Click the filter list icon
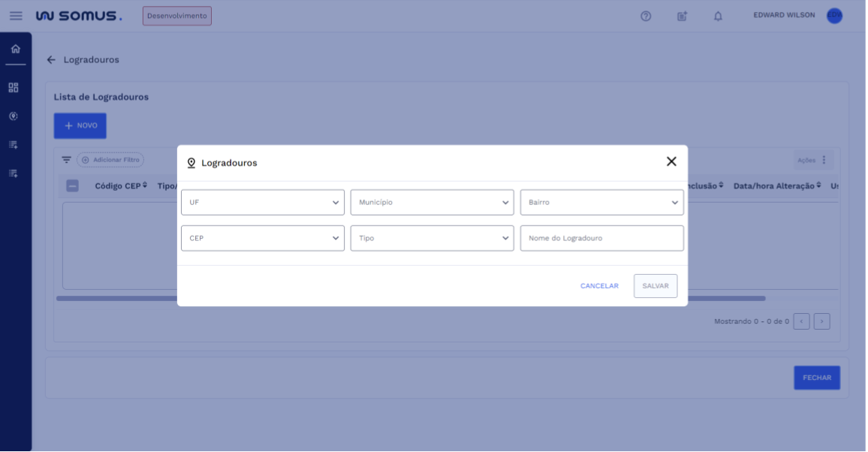Viewport: 868px width, 452px height. pos(66,160)
